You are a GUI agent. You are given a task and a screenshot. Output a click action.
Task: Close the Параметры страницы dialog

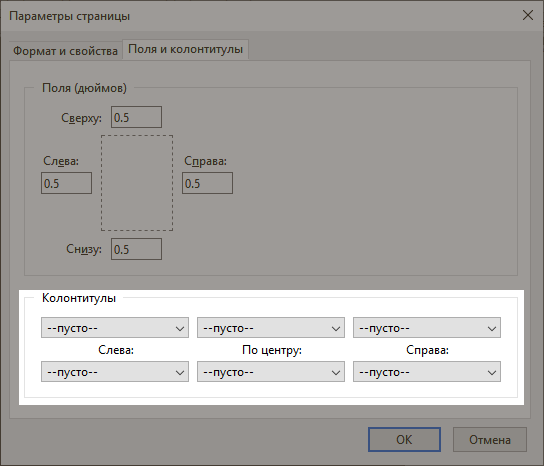point(528,15)
